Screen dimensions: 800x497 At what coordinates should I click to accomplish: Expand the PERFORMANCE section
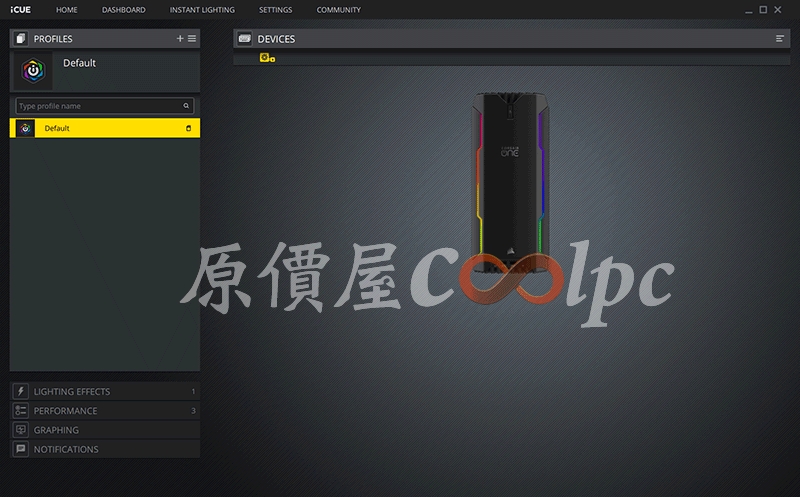point(105,411)
